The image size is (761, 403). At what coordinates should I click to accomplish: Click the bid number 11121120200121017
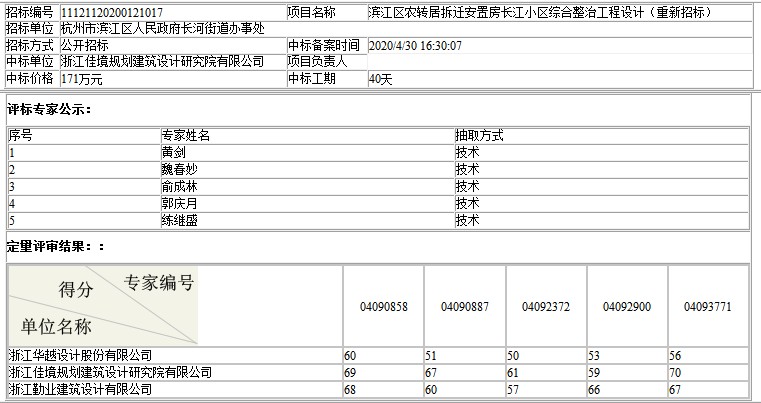(112, 13)
